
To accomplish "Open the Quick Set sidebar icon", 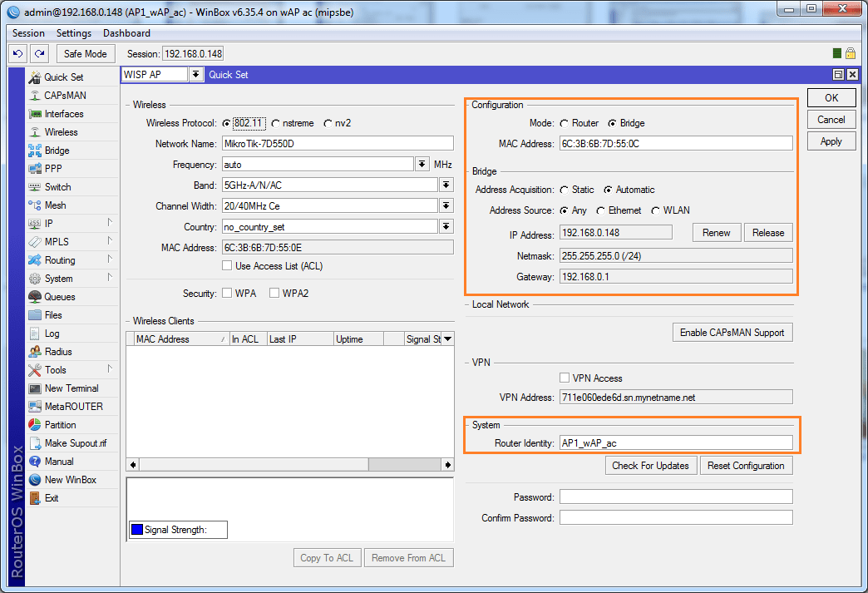I will [35, 77].
